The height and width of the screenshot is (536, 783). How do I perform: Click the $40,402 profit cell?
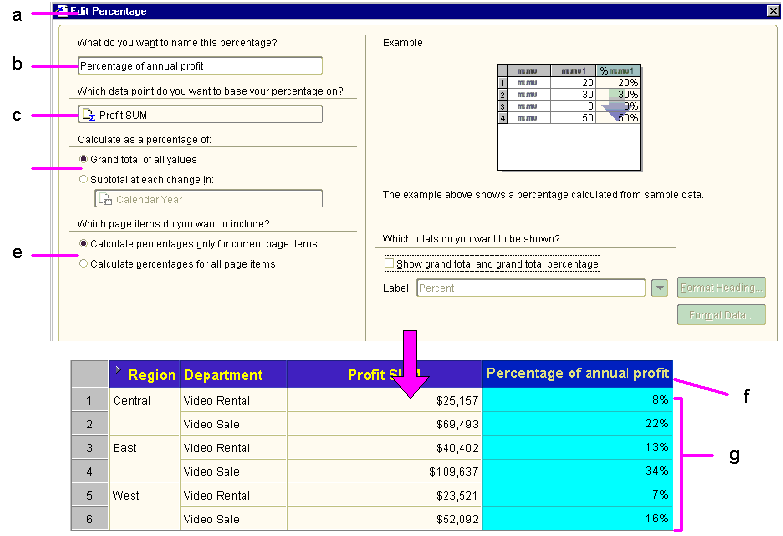[x=384, y=448]
